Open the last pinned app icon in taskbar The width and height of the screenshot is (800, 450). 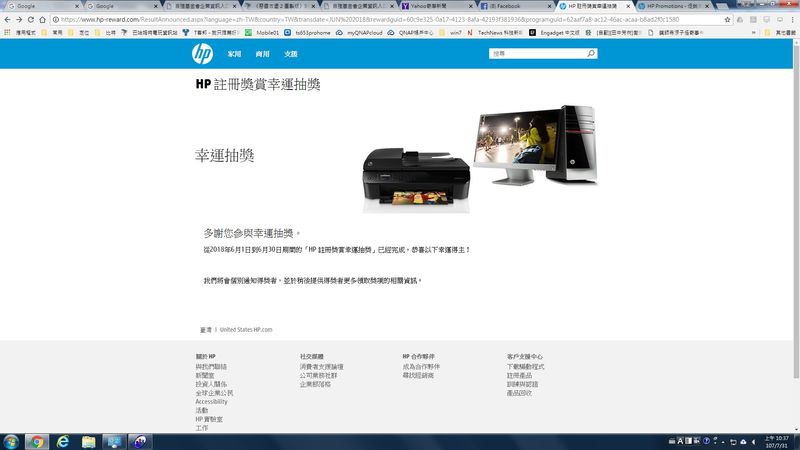pos(140,442)
